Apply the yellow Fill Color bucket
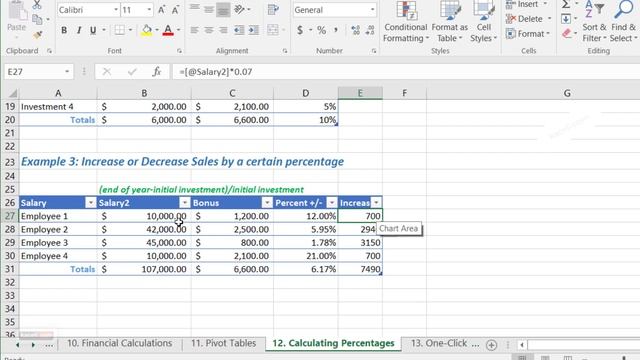The image size is (640, 360). point(147,30)
